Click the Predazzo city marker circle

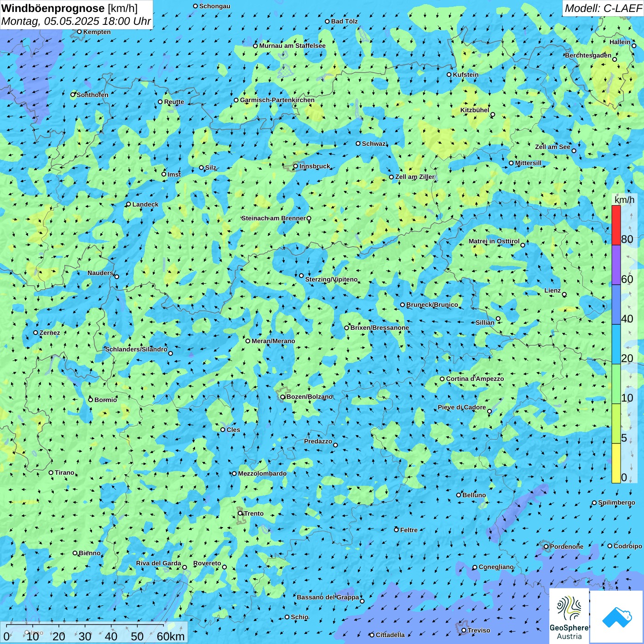click(335, 445)
